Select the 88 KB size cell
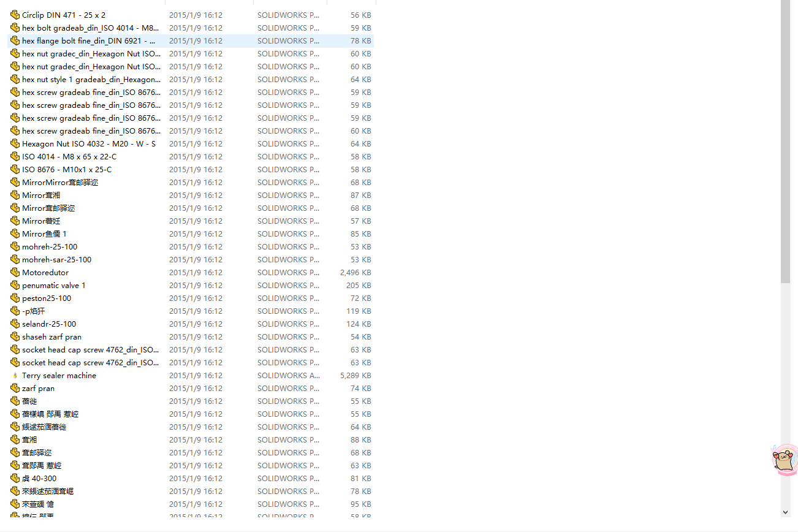This screenshot has height=532, width=798. 361,439
